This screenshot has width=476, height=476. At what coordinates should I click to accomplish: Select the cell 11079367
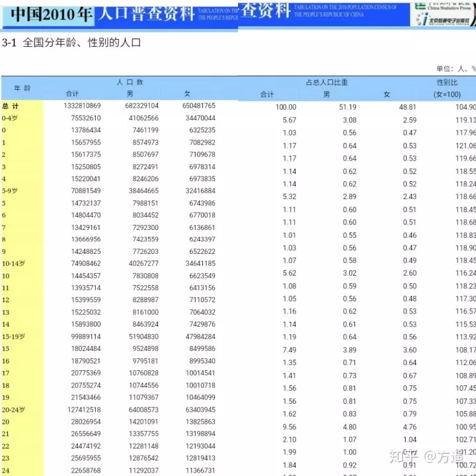point(143,397)
